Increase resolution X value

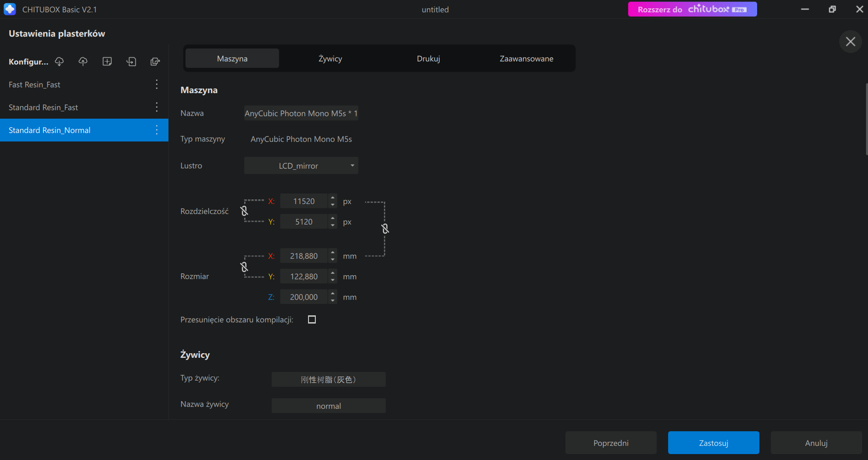point(333,198)
